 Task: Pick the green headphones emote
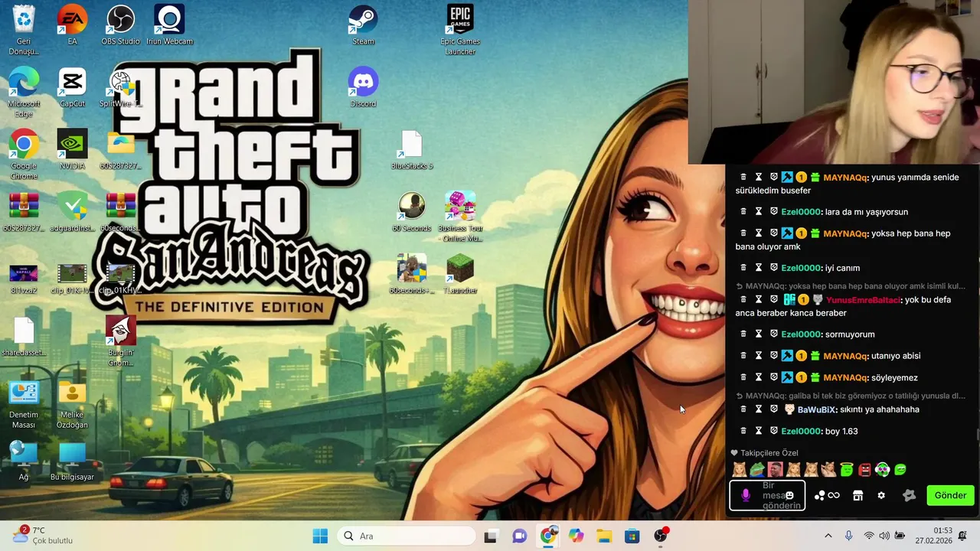882,469
